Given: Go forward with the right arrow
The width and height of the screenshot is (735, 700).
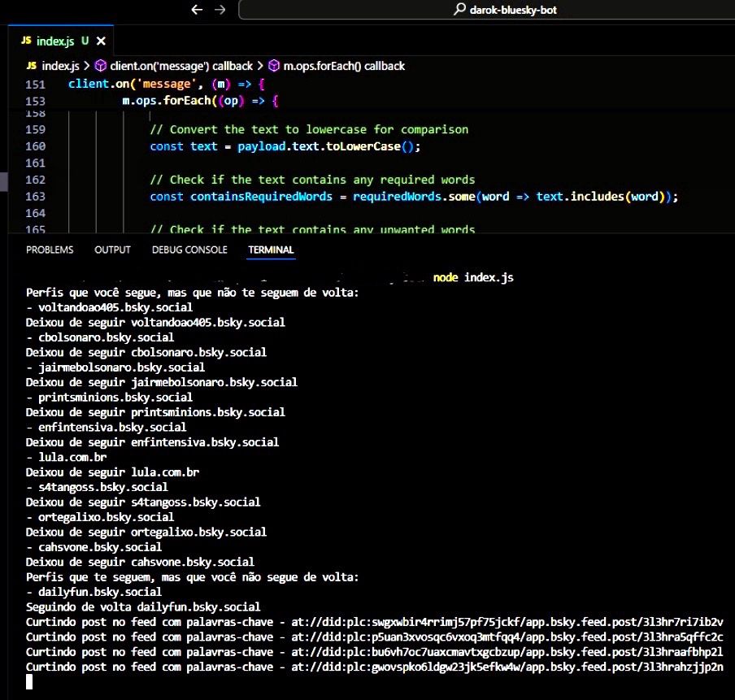Looking at the screenshot, I should point(220,10).
